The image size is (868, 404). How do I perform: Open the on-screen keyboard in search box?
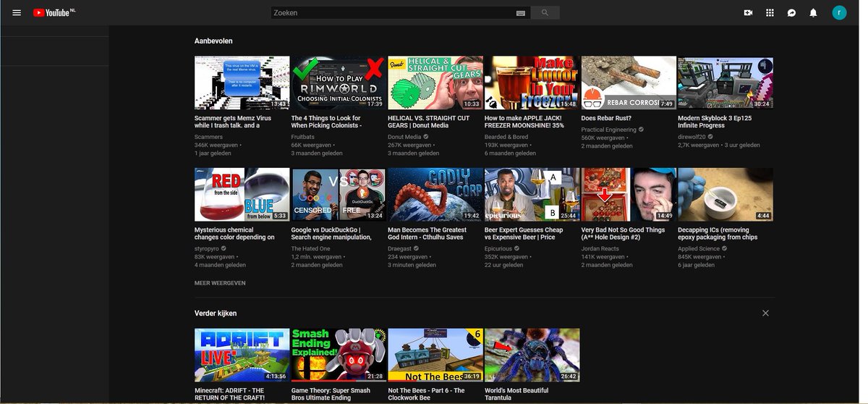521,13
